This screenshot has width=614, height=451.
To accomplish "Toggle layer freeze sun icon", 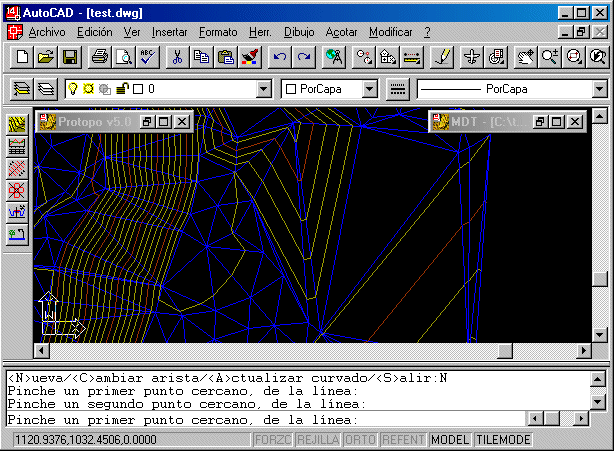I will (x=89, y=89).
